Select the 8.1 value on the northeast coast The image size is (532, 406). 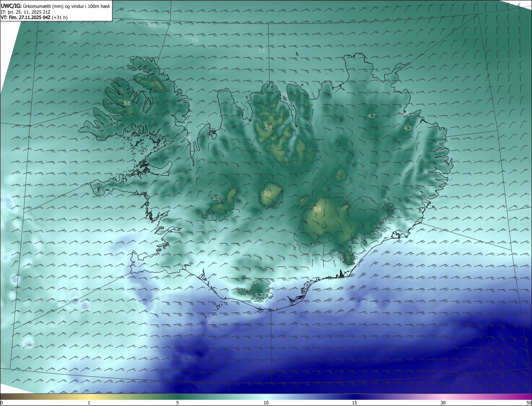[406, 113]
